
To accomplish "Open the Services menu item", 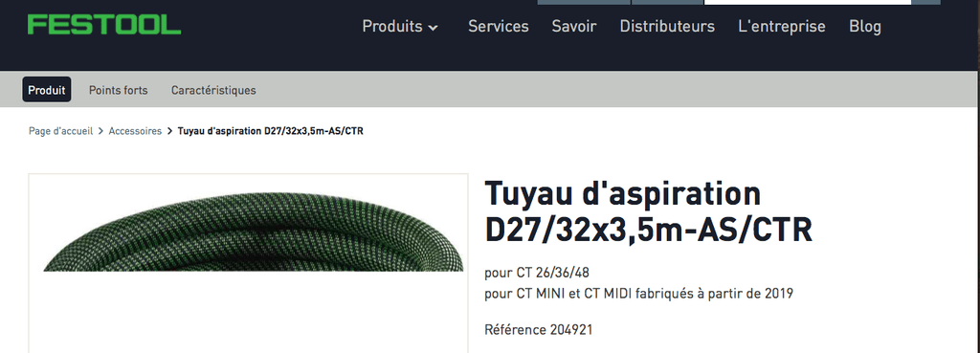I will pyautogui.click(x=498, y=26).
